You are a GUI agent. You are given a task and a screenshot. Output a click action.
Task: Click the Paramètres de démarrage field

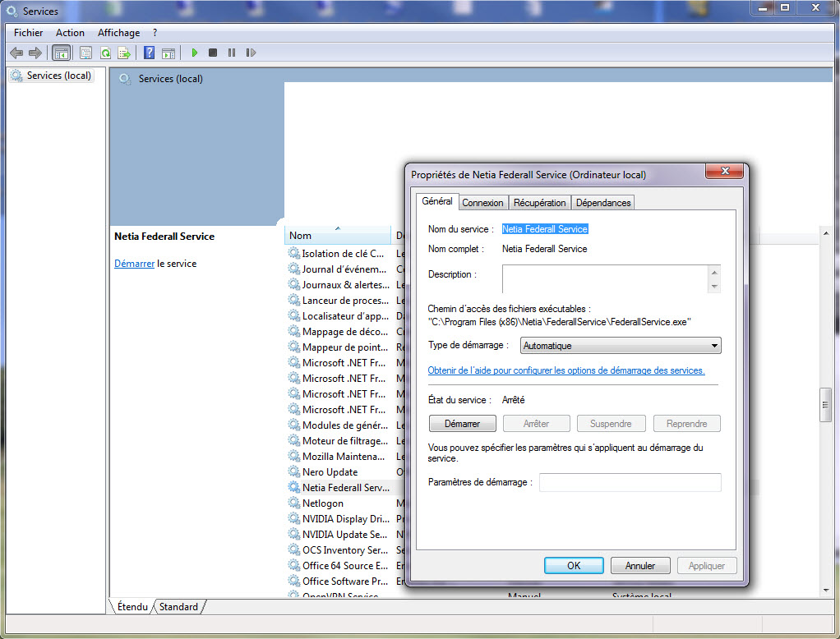[630, 482]
